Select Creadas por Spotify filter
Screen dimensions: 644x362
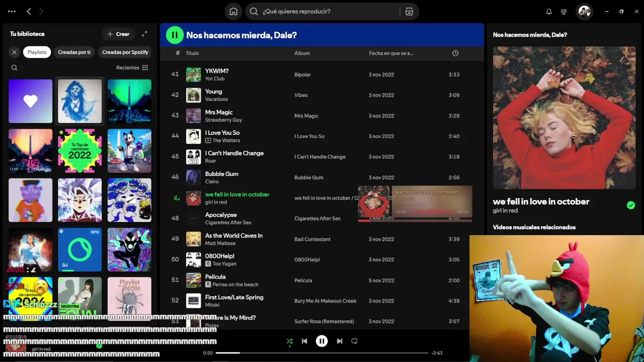(125, 52)
